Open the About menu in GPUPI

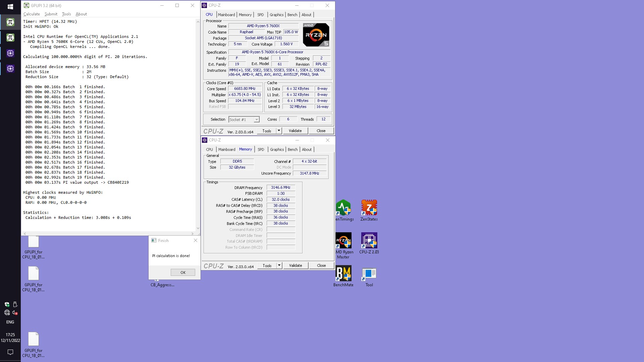click(x=81, y=14)
